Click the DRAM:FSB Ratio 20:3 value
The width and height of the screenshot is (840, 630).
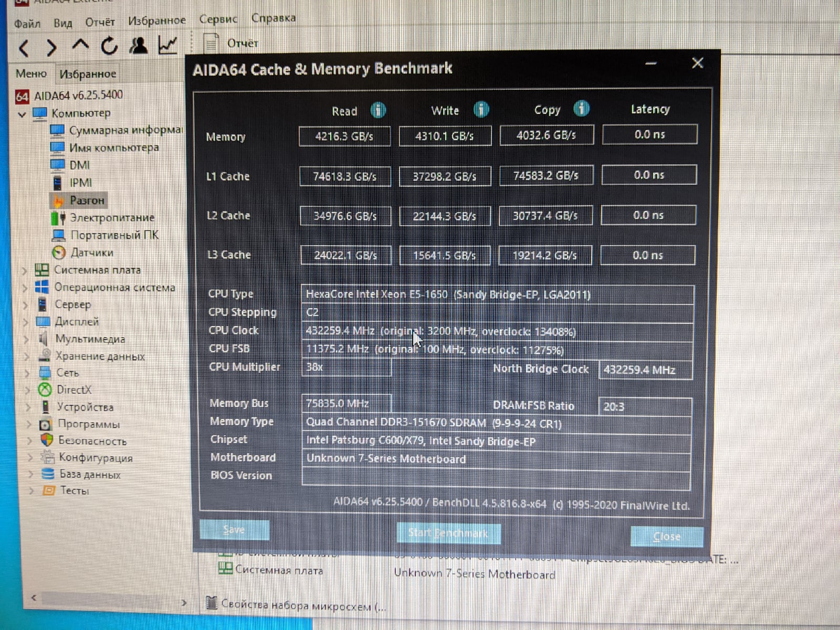coord(645,406)
